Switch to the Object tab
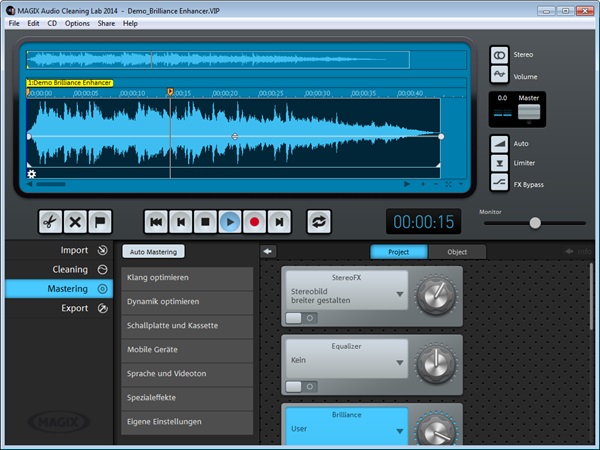This screenshot has height=450, width=600. (456, 252)
